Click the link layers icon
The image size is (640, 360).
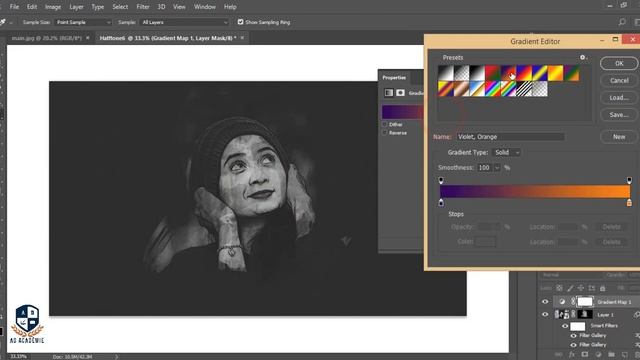[x=558, y=355]
